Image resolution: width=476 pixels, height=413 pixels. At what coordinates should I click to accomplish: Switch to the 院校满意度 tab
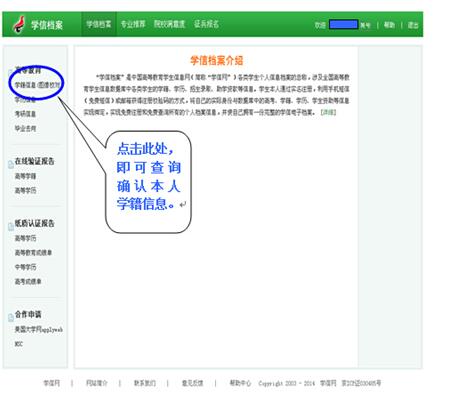[169, 24]
